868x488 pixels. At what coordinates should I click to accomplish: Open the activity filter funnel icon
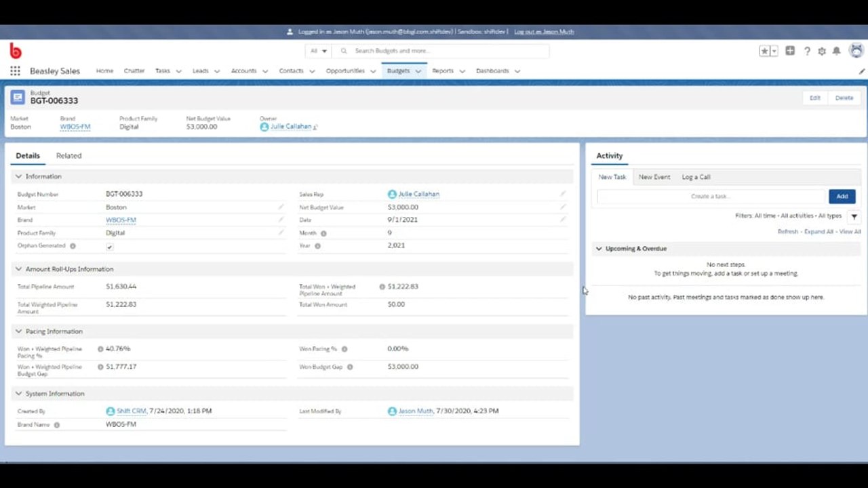click(854, 217)
